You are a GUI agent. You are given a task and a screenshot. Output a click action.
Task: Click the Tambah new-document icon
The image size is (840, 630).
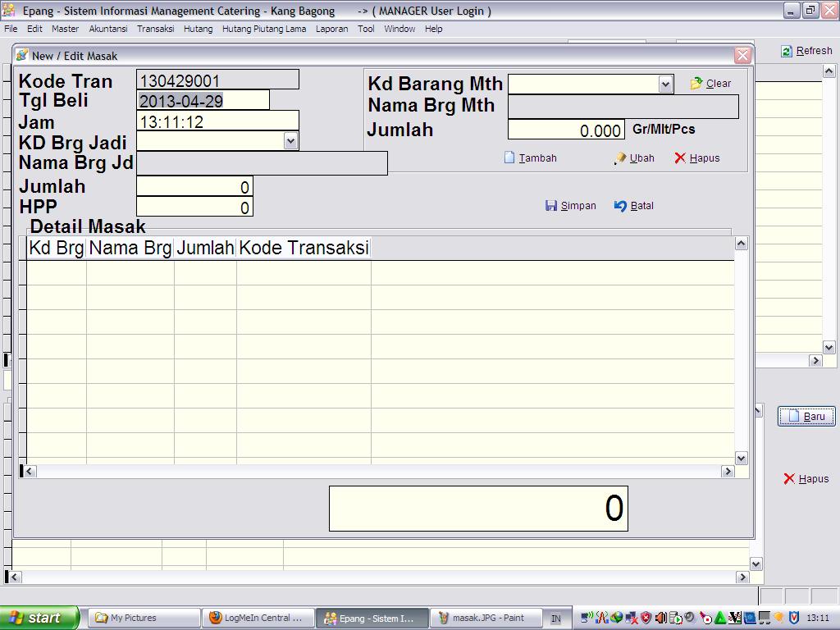(x=509, y=157)
